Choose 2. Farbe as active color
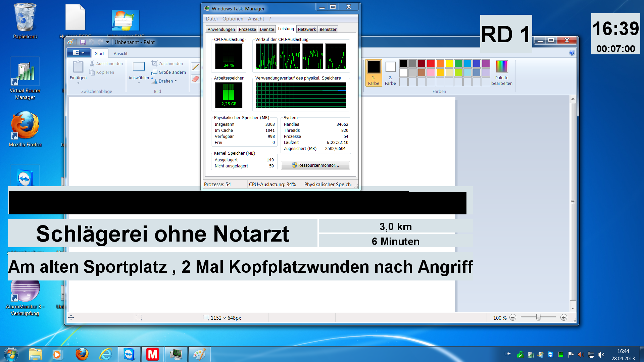The image size is (644, 362). (x=390, y=73)
